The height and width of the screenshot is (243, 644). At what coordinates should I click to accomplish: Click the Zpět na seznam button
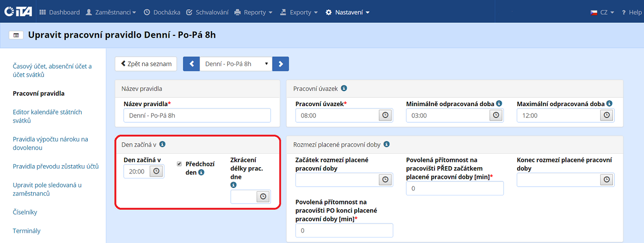coord(146,63)
